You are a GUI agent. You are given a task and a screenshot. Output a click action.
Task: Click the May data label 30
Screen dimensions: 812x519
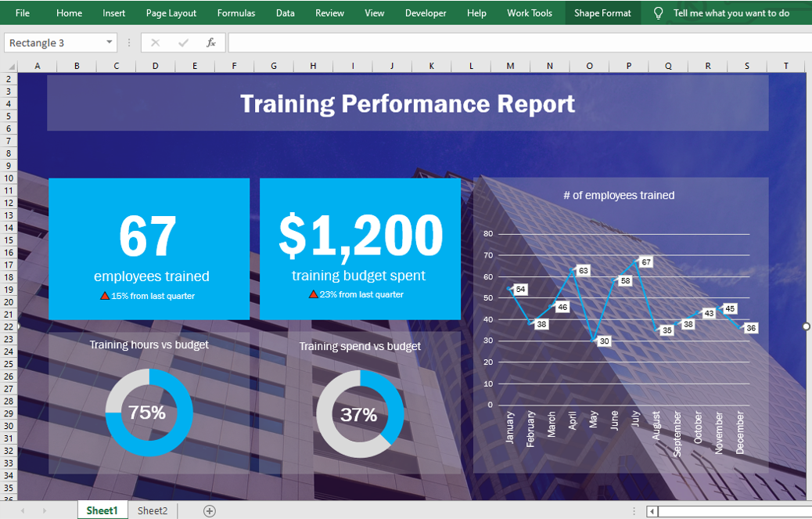point(604,341)
